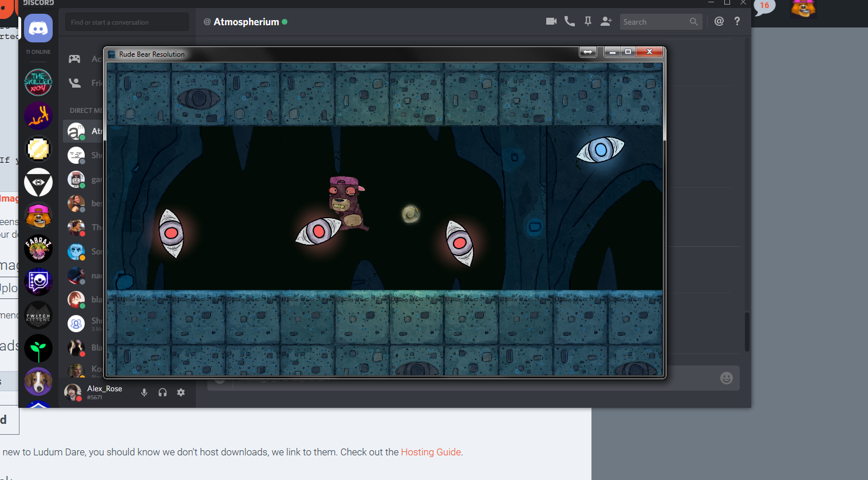Open the Twitch Kittens server

click(x=38, y=316)
